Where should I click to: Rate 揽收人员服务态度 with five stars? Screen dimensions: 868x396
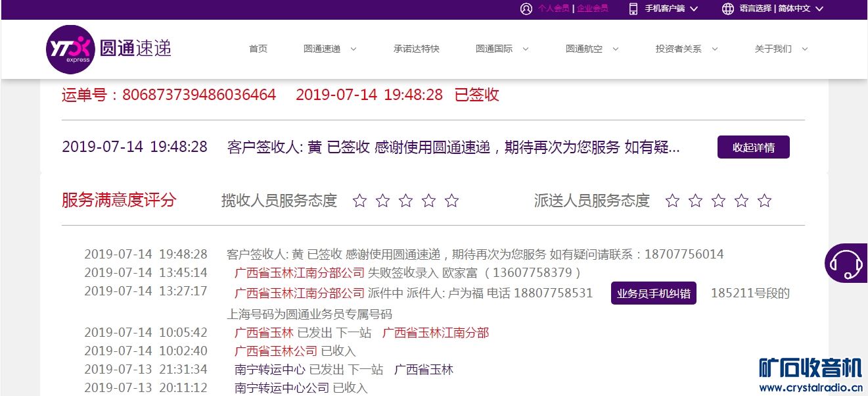pyautogui.click(x=451, y=201)
